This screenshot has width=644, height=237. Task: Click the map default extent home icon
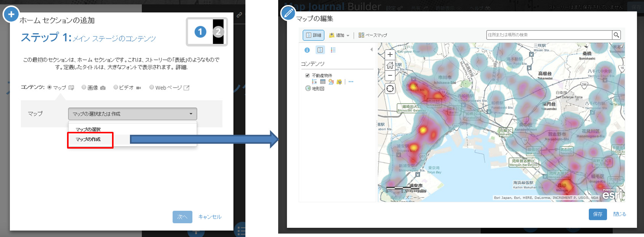coord(390,65)
